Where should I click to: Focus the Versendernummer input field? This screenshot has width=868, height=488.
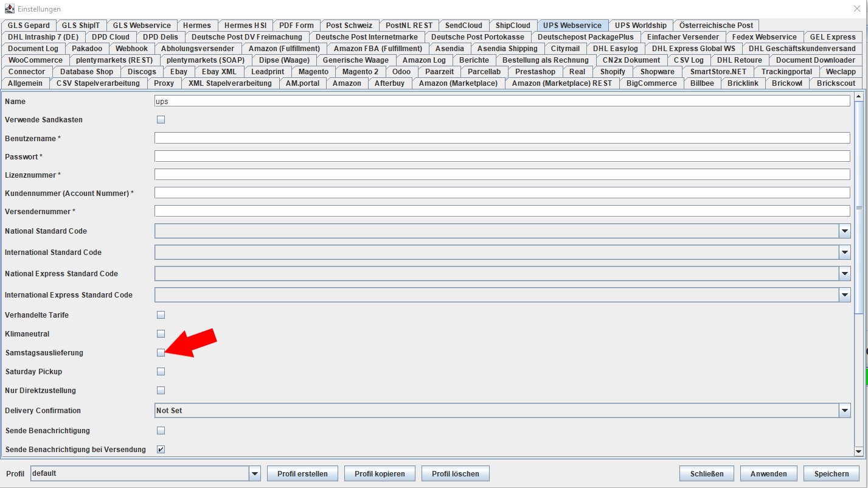pyautogui.click(x=502, y=211)
